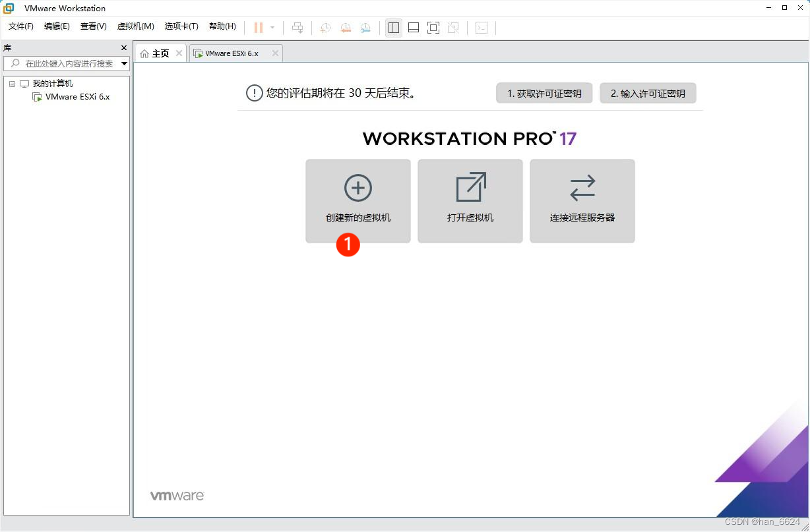Click the take snapshot clock icon
The image size is (810, 532).
pyautogui.click(x=325, y=28)
